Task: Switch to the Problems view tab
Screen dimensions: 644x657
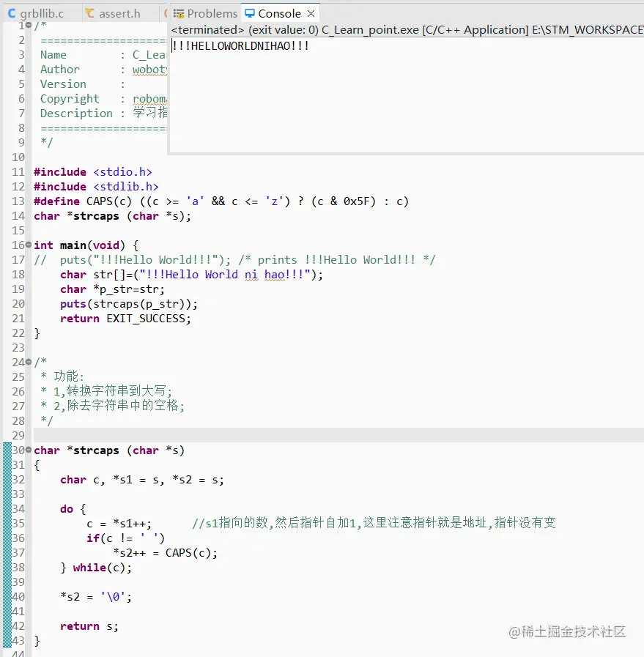Action: (205, 13)
